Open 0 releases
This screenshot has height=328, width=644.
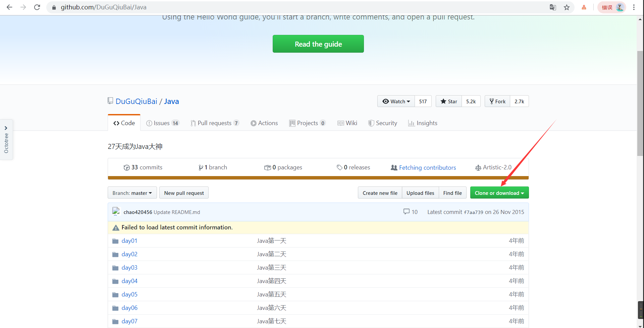(x=353, y=167)
